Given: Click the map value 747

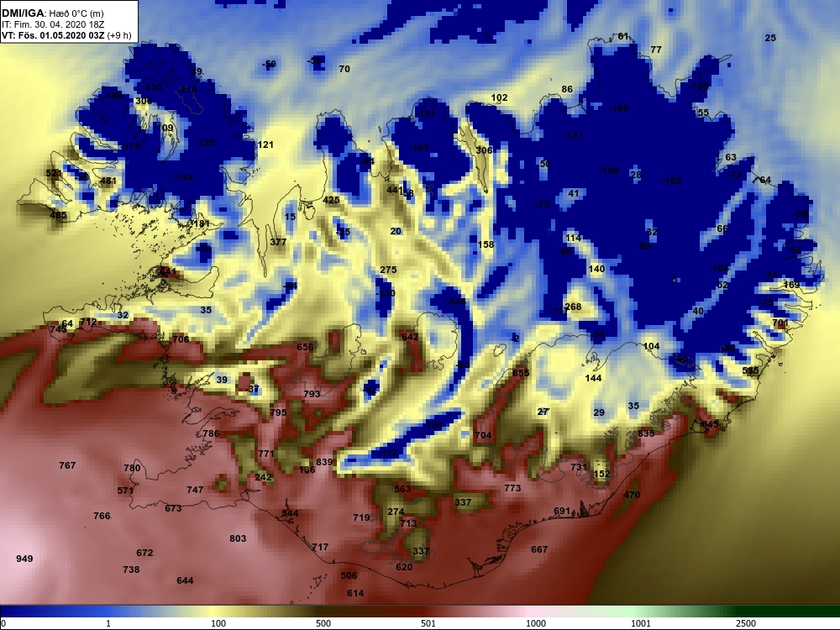Looking at the screenshot, I should point(195,490).
